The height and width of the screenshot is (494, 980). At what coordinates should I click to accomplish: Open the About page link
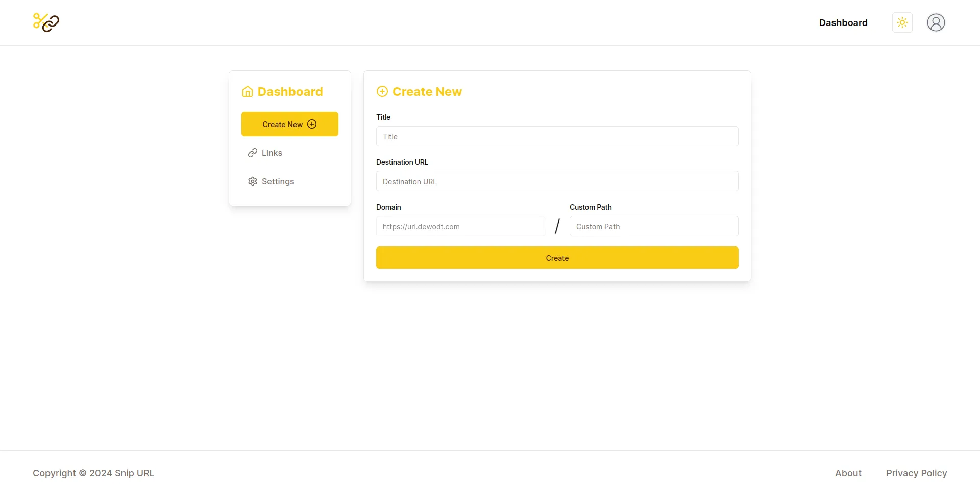(848, 473)
